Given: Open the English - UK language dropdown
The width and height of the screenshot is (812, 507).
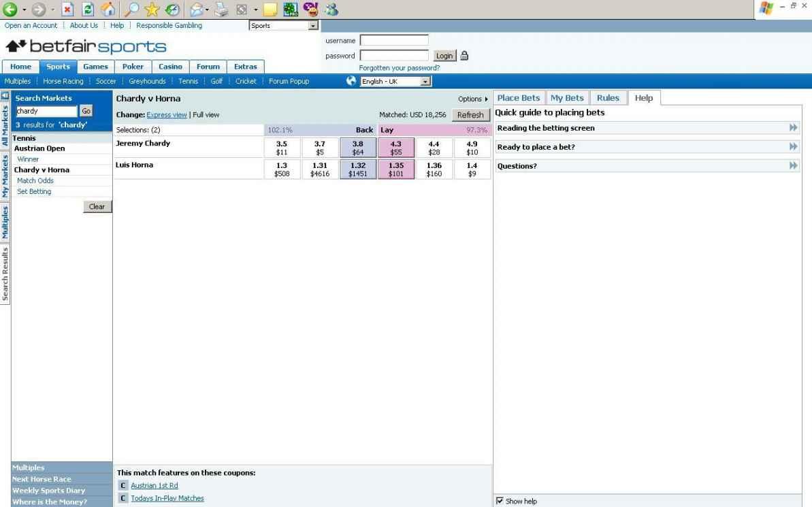Looking at the screenshot, I should click(x=426, y=82).
